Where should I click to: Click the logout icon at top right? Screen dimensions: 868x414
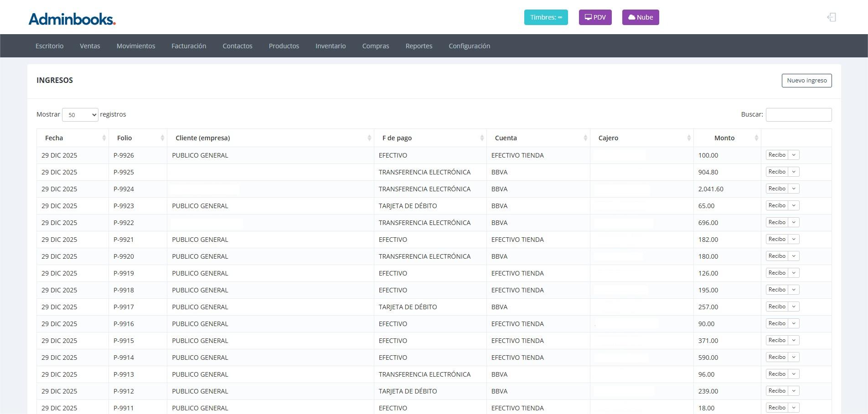tap(831, 17)
